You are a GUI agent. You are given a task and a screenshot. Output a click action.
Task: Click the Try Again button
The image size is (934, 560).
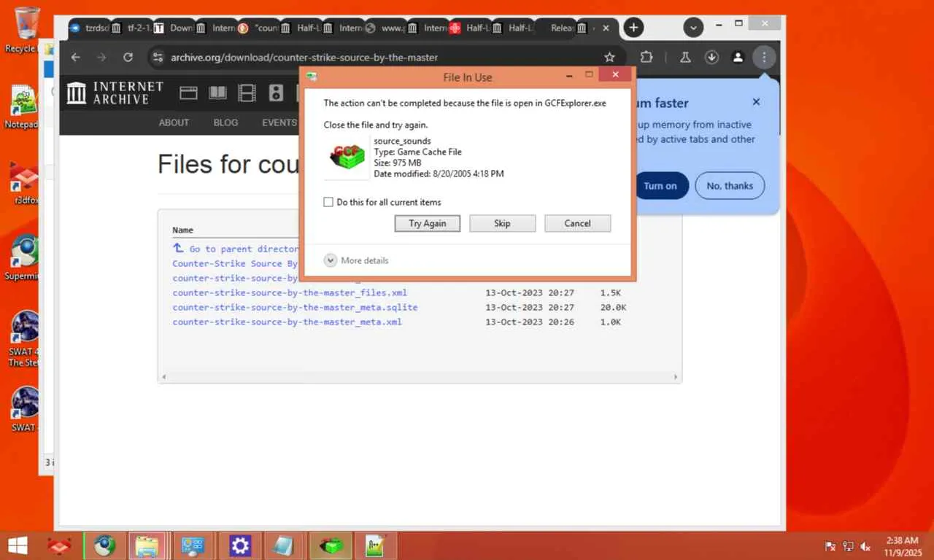[428, 223]
